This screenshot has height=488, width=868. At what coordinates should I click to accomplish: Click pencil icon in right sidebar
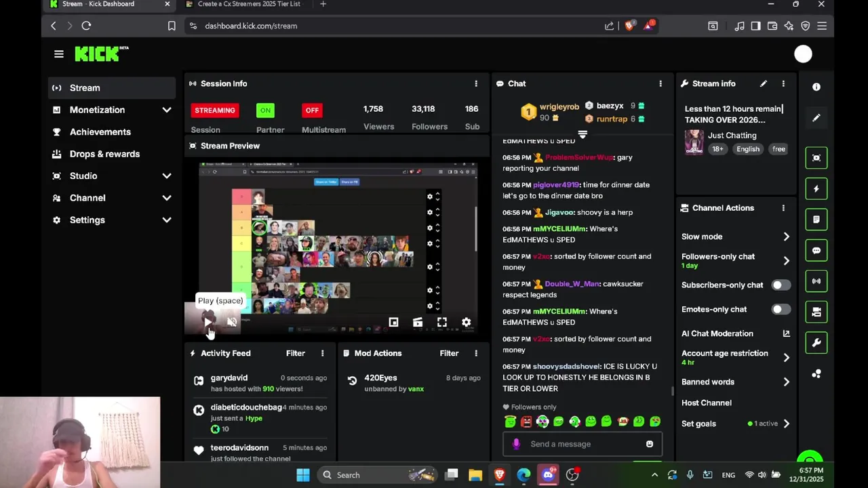point(816,118)
